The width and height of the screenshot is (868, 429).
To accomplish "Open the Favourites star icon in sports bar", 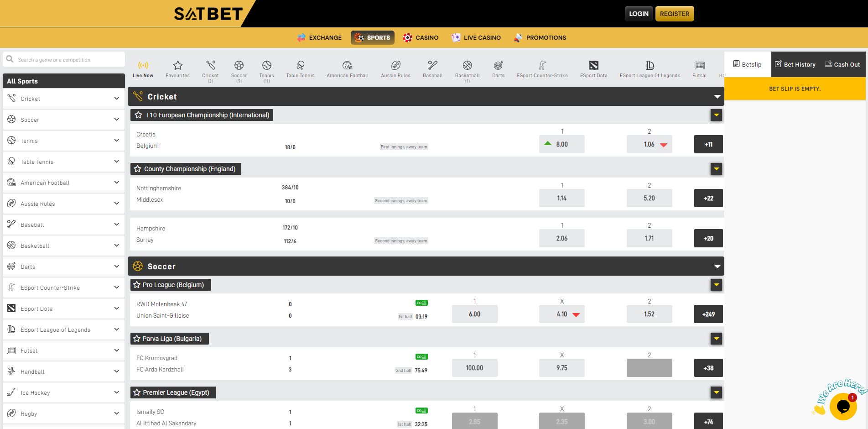I will (x=178, y=65).
